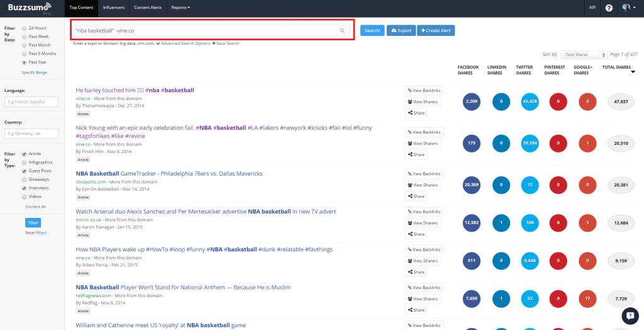This screenshot has width=644, height=330.
Task: Switch to the Content Alerts tab
Action: tap(148, 8)
